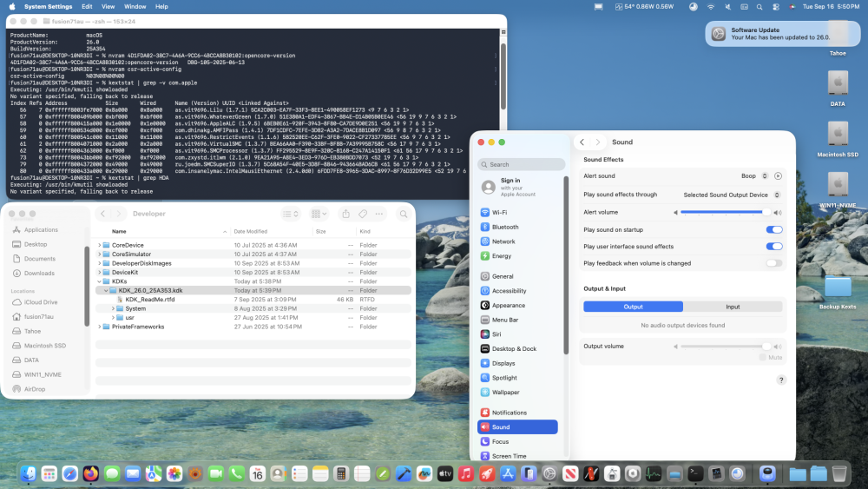Open Spotlight search in menu bar
The image size is (868, 489).
pos(759,7)
